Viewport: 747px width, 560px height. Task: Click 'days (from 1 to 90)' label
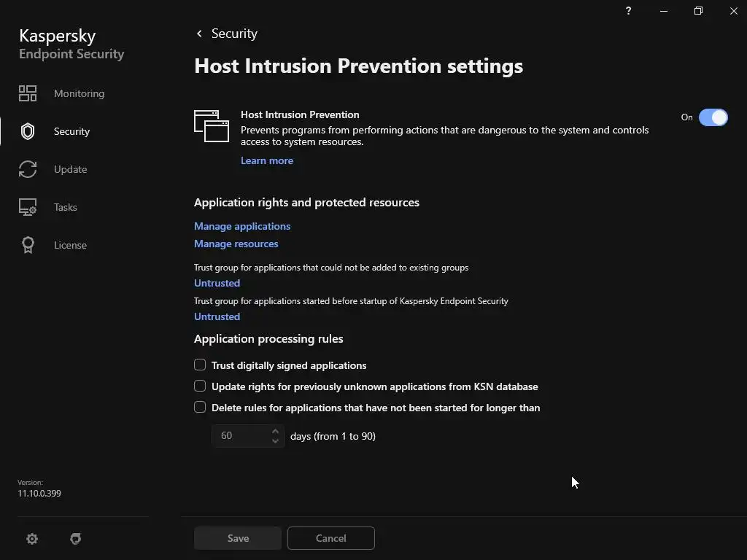click(x=333, y=436)
